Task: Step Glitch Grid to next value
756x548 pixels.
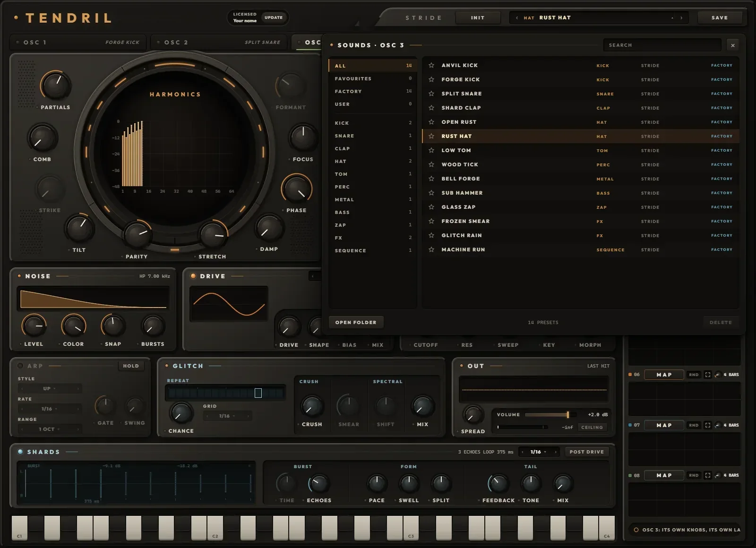Action: [x=248, y=416]
